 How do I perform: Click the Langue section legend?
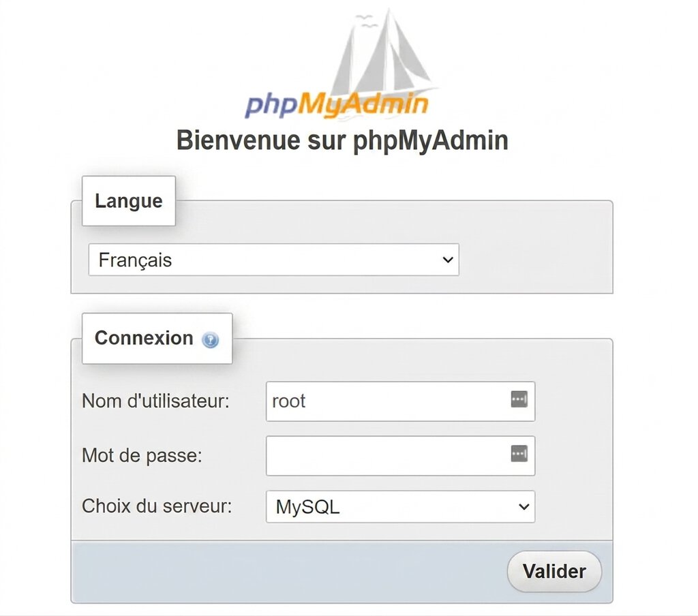tap(129, 201)
